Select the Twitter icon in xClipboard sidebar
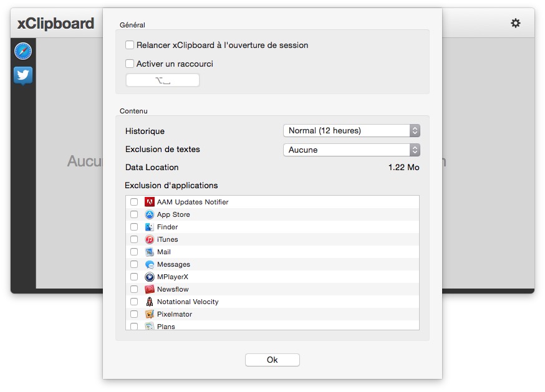Image resolution: width=545 pixels, height=392 pixels. click(x=23, y=75)
